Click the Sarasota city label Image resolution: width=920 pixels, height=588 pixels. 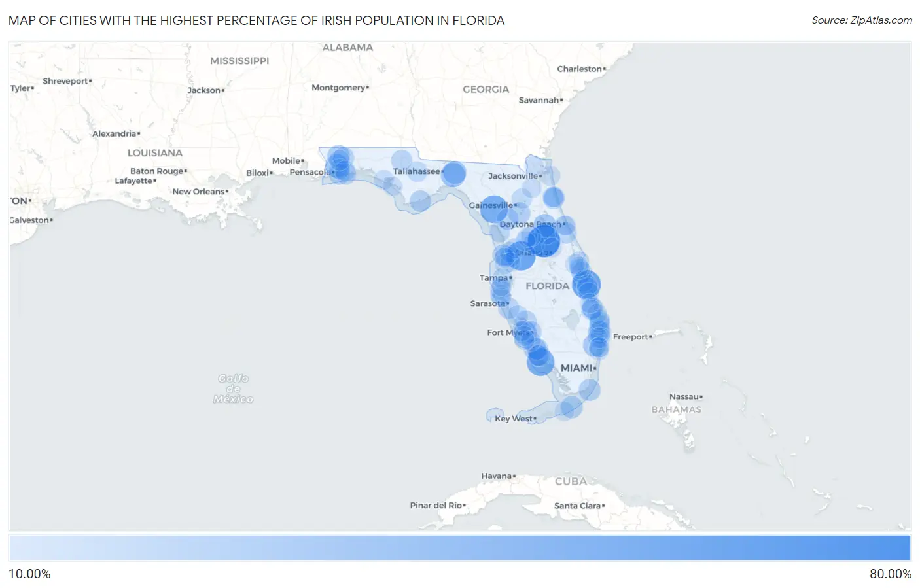tap(487, 303)
